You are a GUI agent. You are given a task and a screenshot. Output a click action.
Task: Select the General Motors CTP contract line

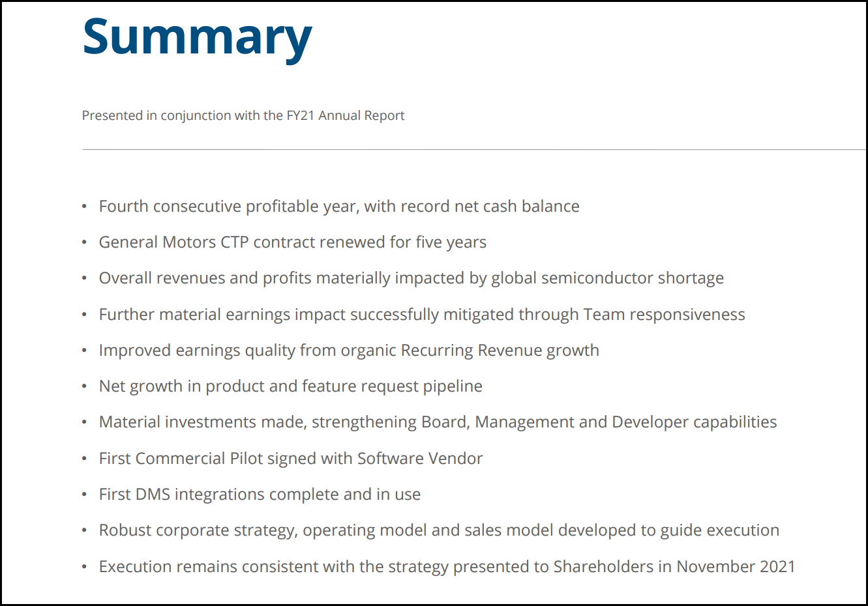point(293,242)
